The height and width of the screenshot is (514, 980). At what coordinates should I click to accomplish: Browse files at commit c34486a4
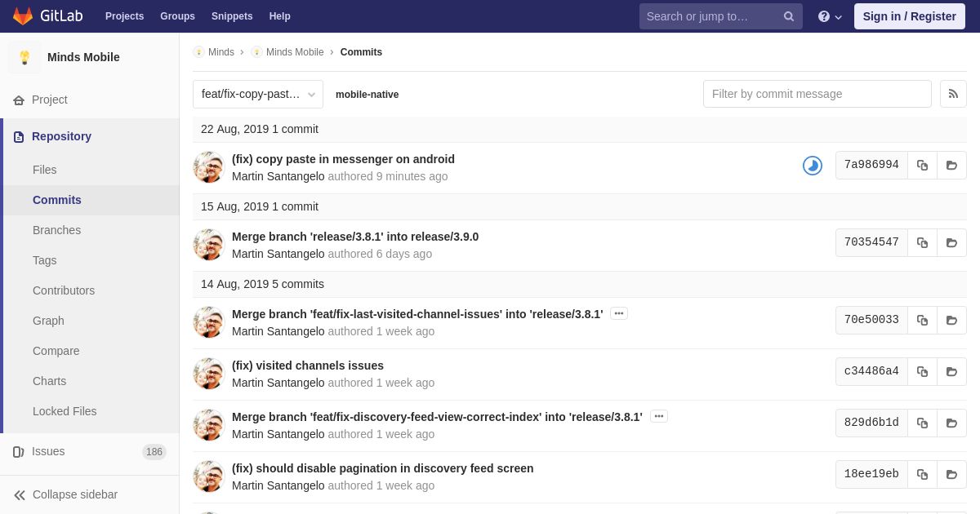tap(951, 371)
